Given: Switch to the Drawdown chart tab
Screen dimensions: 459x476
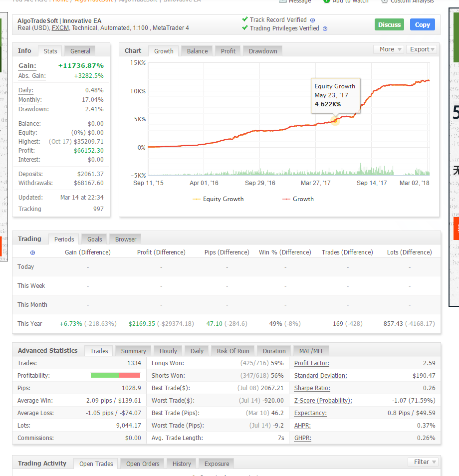Looking at the screenshot, I should point(263,51).
